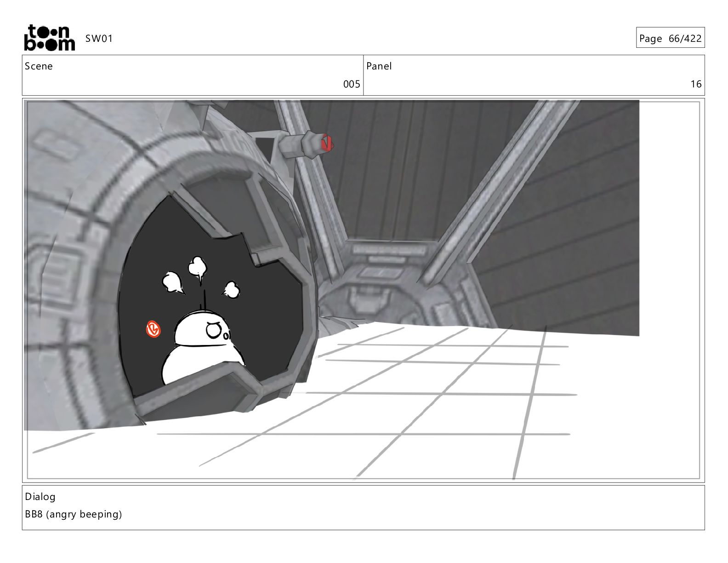
Task: Select the BB8 (angry beeping) dialog text
Action: click(x=74, y=514)
